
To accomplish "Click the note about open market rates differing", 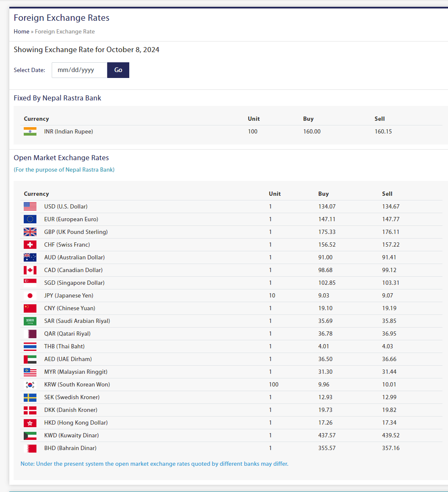I will (x=154, y=464).
